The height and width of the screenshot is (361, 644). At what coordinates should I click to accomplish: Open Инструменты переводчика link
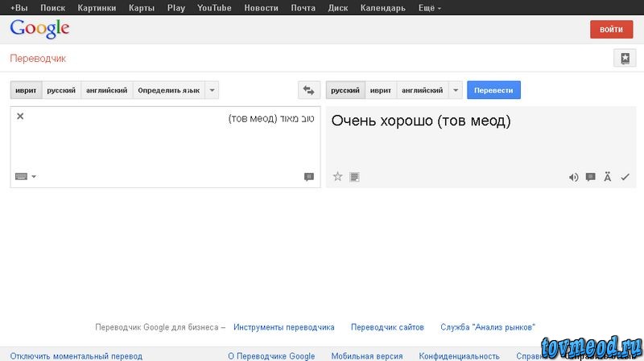(x=284, y=327)
